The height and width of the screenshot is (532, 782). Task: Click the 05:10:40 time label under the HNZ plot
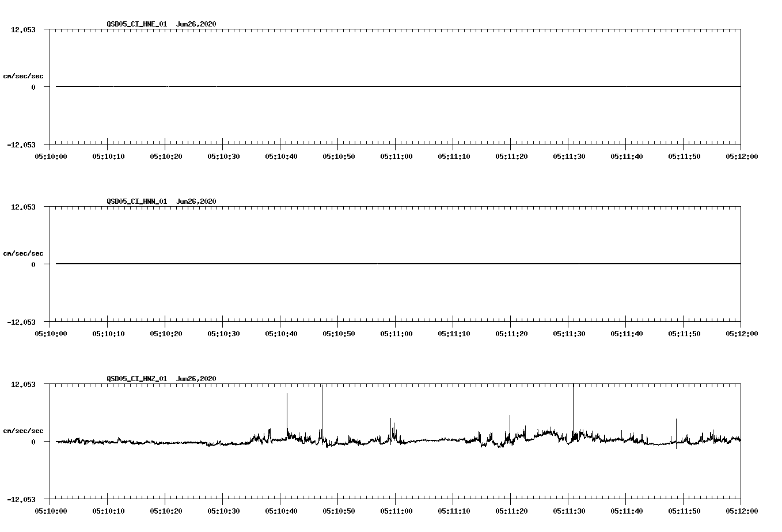click(x=281, y=511)
